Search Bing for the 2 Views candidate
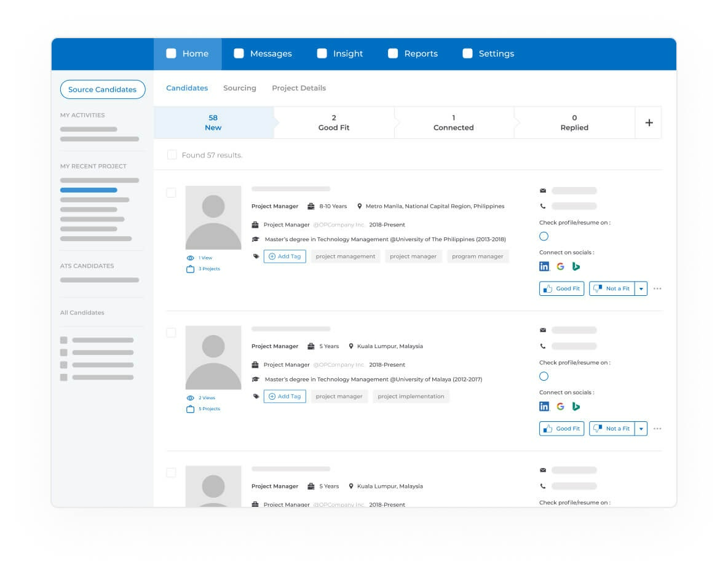Image resolution: width=728 pixels, height=572 pixels. point(576,407)
